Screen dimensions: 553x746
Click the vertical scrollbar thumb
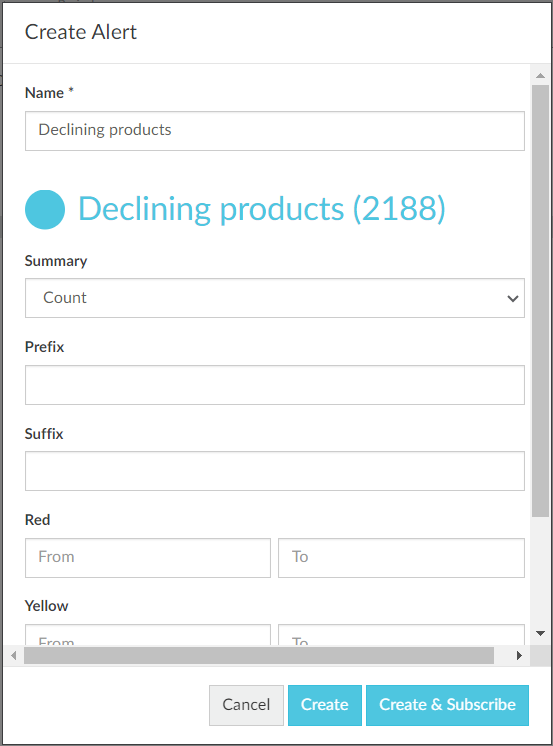click(540, 301)
